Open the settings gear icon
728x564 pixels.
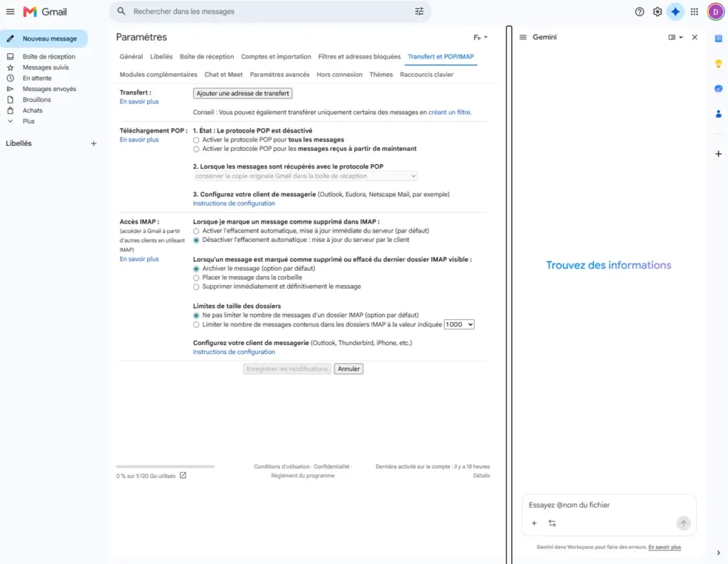point(658,11)
